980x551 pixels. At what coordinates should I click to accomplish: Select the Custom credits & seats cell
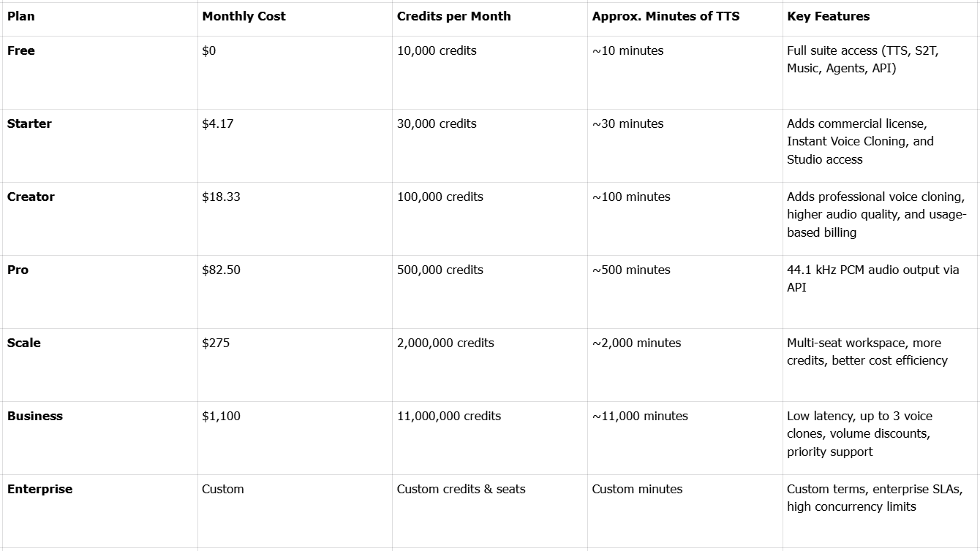[461, 489]
